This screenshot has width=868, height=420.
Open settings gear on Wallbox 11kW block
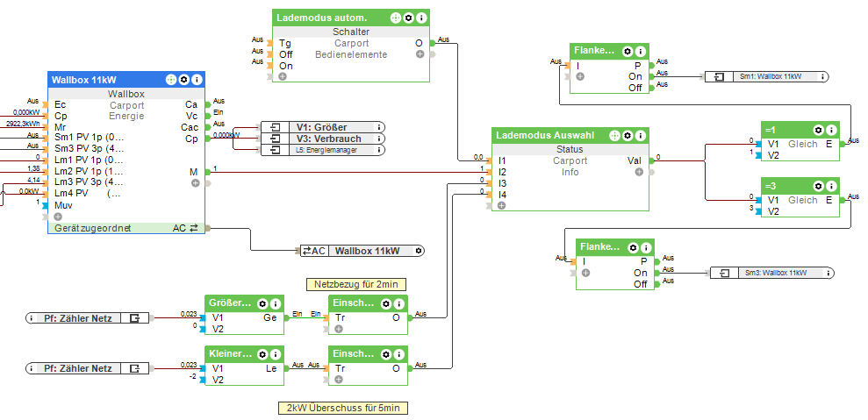coord(184,81)
